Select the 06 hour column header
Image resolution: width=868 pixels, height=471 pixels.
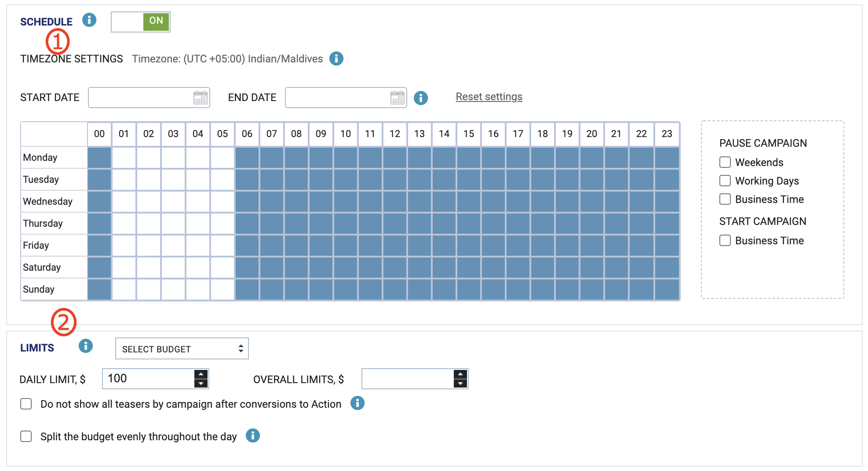(247, 134)
